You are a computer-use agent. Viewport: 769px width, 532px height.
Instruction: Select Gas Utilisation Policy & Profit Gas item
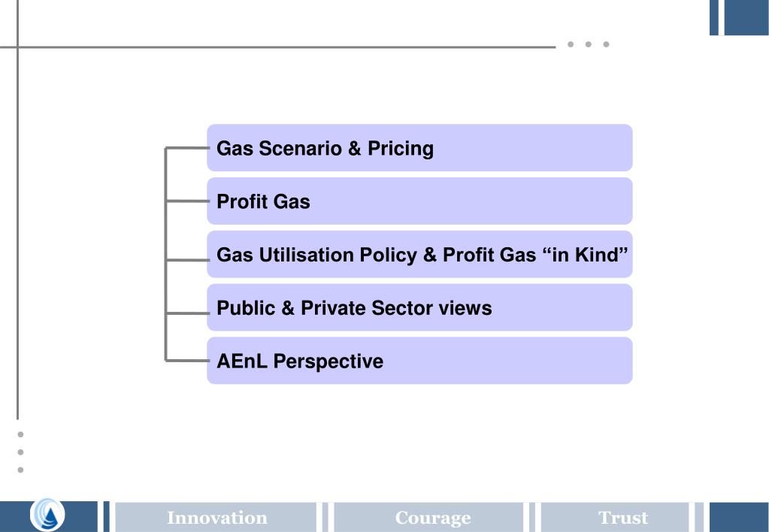coord(419,254)
